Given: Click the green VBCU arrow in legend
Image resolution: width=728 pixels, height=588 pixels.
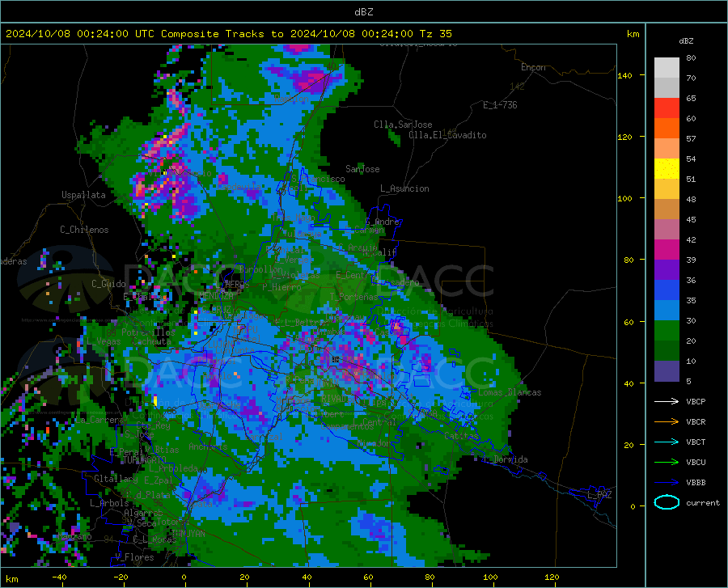Looking at the screenshot, I should coord(667,463).
